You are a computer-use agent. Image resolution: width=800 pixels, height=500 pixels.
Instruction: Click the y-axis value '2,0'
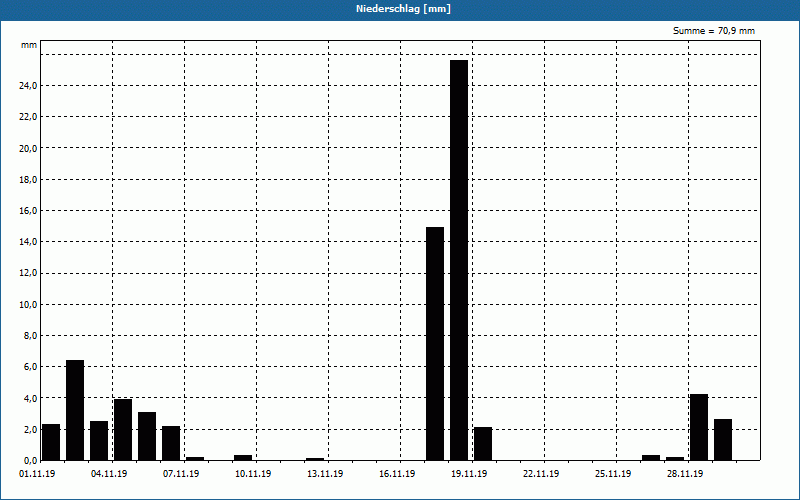30,430
